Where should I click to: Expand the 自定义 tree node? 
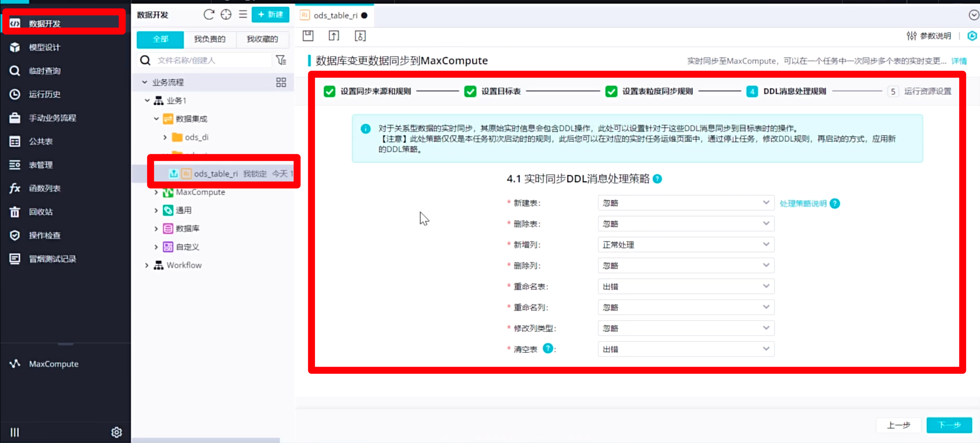(x=156, y=247)
